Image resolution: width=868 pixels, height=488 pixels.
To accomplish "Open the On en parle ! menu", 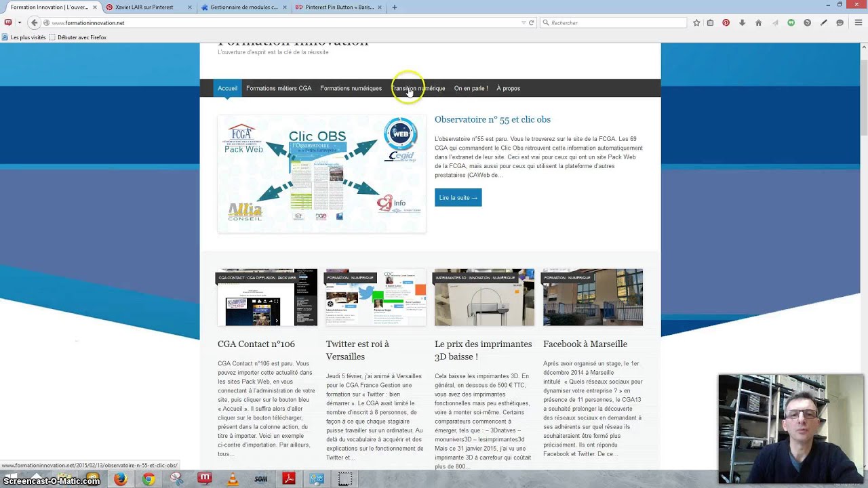I will tap(471, 88).
